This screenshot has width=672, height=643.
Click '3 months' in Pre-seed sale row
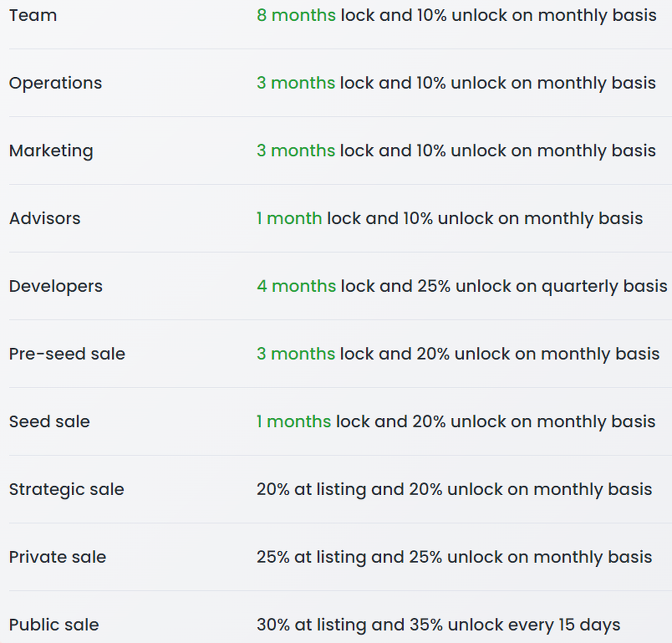[296, 354]
